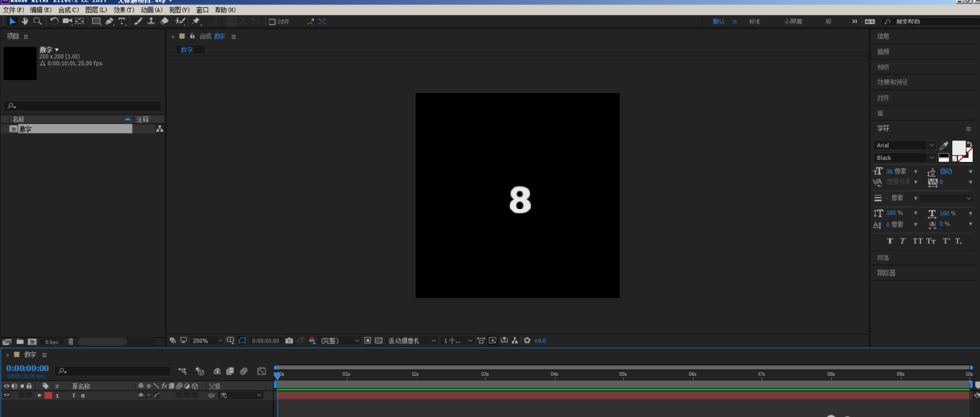Open the 合成 (Composition) menu

[x=69, y=10]
